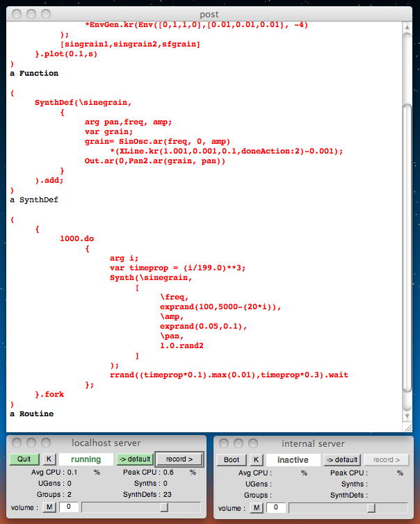Set localhost server as default
The width and height of the screenshot is (420, 524).
(135, 459)
